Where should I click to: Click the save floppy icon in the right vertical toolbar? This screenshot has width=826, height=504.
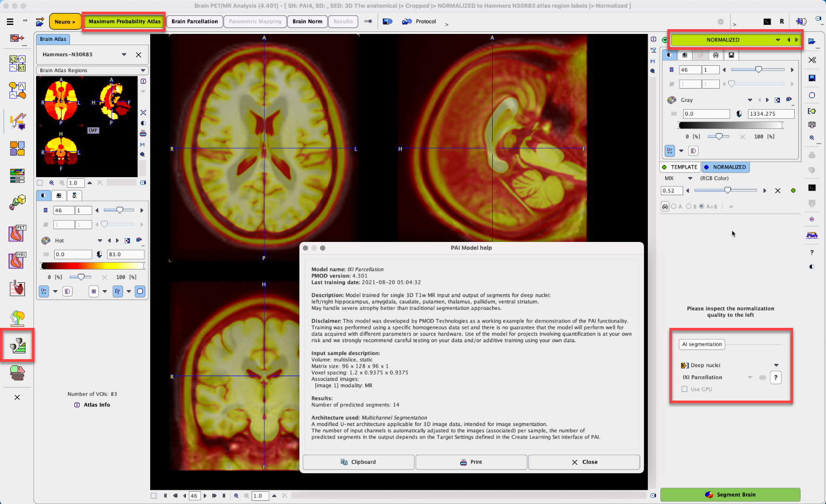click(812, 78)
